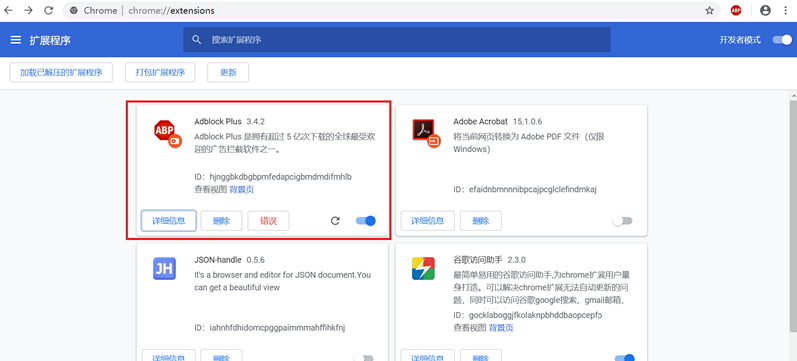Click the 谷歌访问助手 logo icon

pyautogui.click(x=423, y=269)
